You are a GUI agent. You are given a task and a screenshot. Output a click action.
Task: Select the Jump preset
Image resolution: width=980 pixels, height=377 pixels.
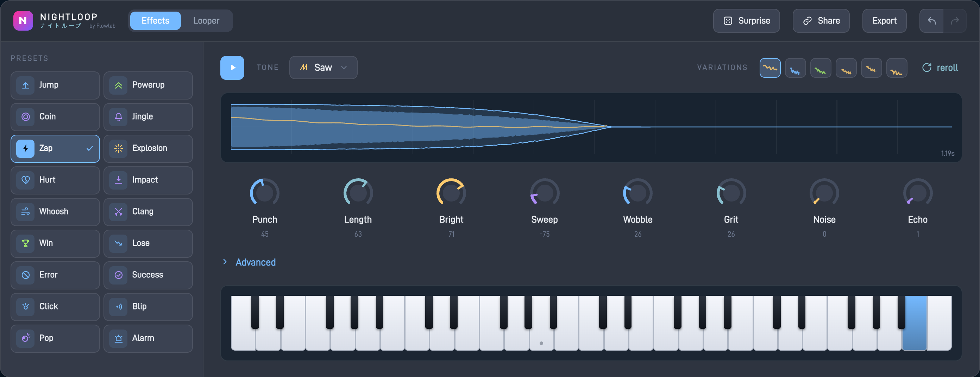pos(55,85)
